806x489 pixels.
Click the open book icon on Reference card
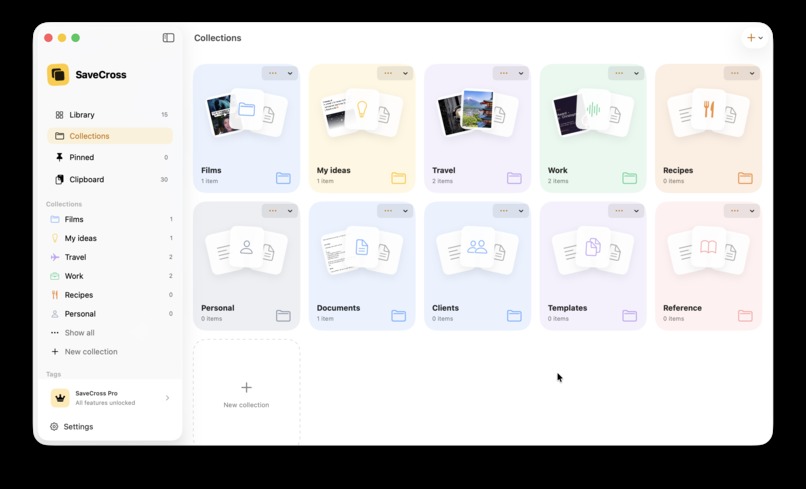pos(708,247)
